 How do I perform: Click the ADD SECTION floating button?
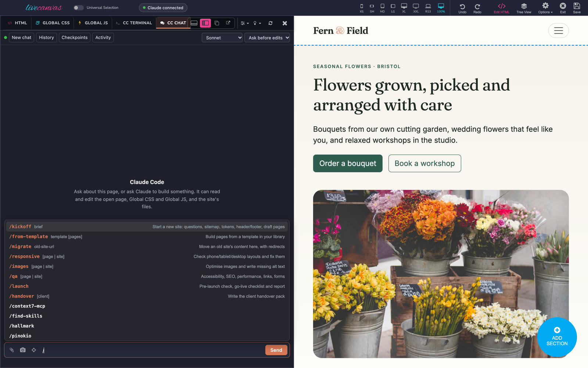[557, 337]
